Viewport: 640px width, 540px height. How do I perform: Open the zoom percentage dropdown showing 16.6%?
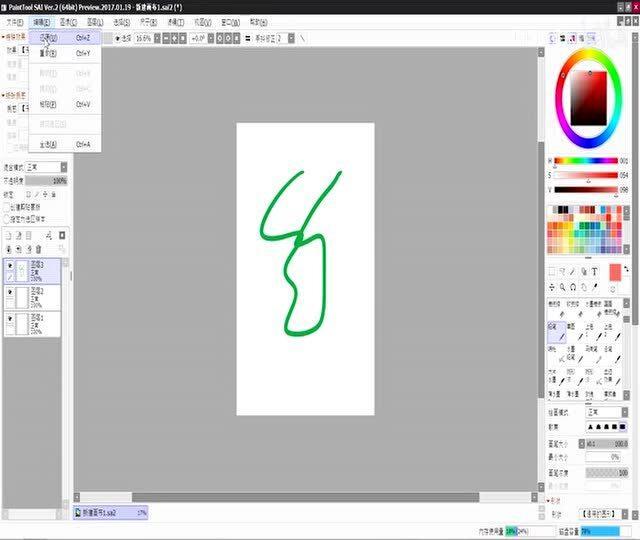pyautogui.click(x=147, y=38)
